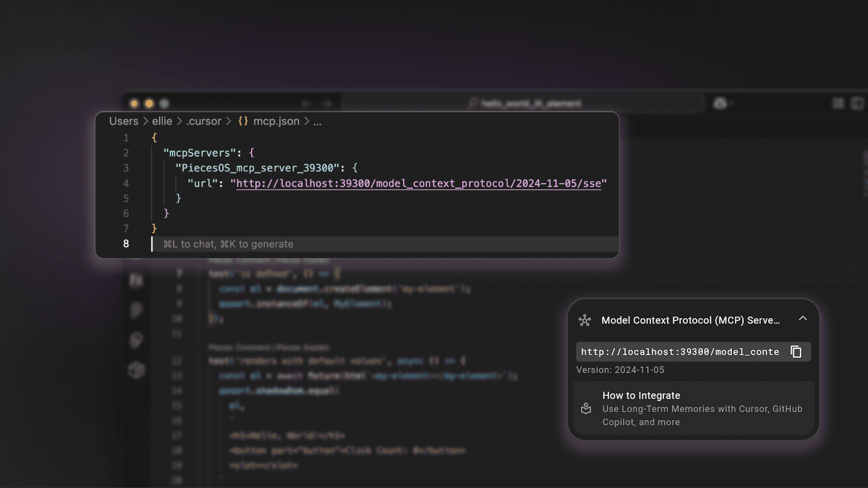The image size is (868, 488).
Task: Click the Version: 2024-11-05 text
Action: pos(620,370)
